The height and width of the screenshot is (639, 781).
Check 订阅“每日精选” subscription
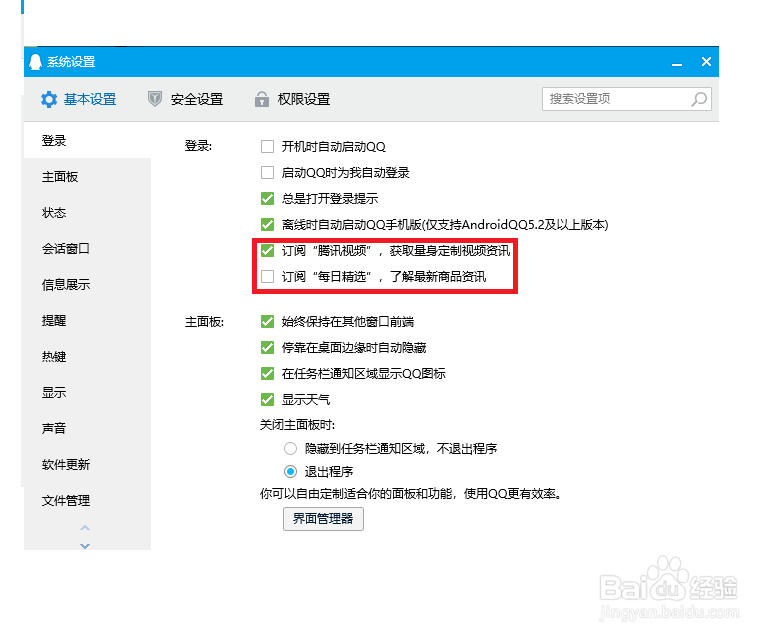267,276
